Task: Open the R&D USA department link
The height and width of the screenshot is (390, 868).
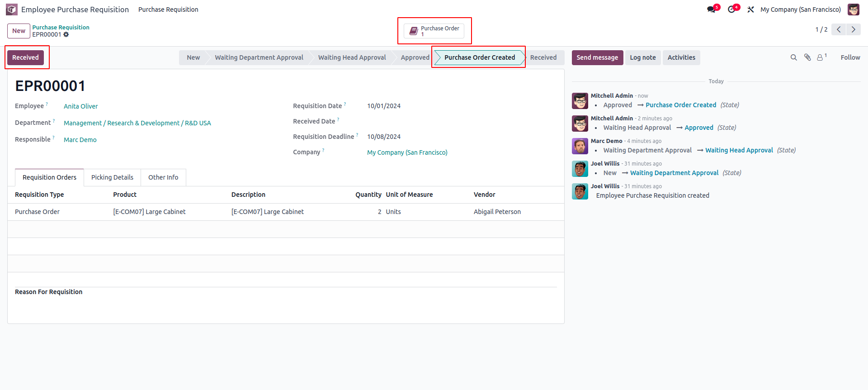Action: pyautogui.click(x=137, y=123)
